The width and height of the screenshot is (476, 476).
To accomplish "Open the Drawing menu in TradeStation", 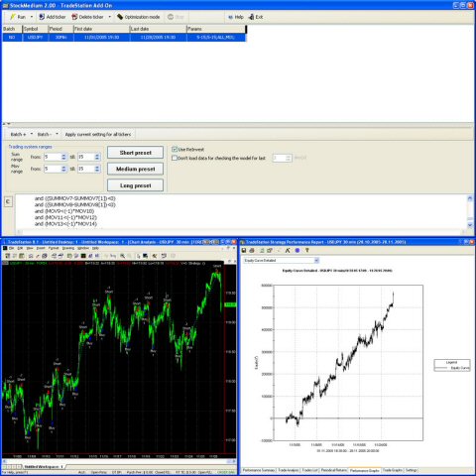I will [68, 248].
